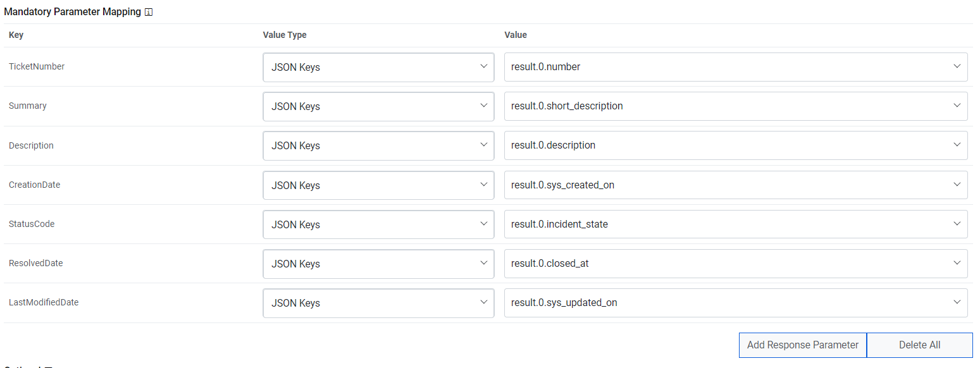Expand the result.0.sys_updated_on value dropdown
The height and width of the screenshot is (368, 980).
pos(735,303)
